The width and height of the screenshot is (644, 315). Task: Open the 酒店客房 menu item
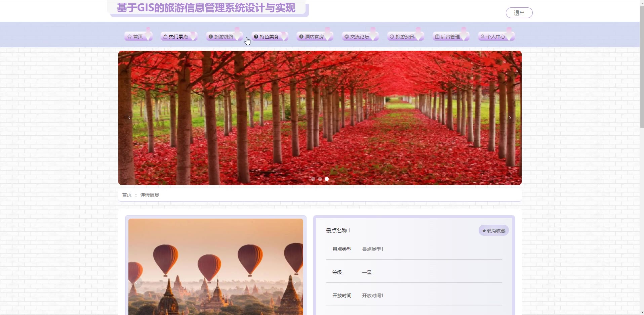pos(315,37)
